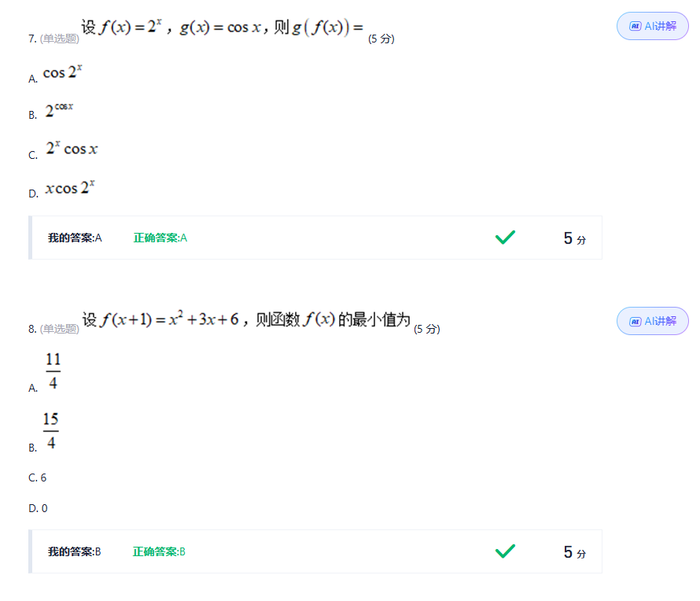Select option B, 2^cosx, in question 7
Screen dimensions: 700x601
(59, 110)
